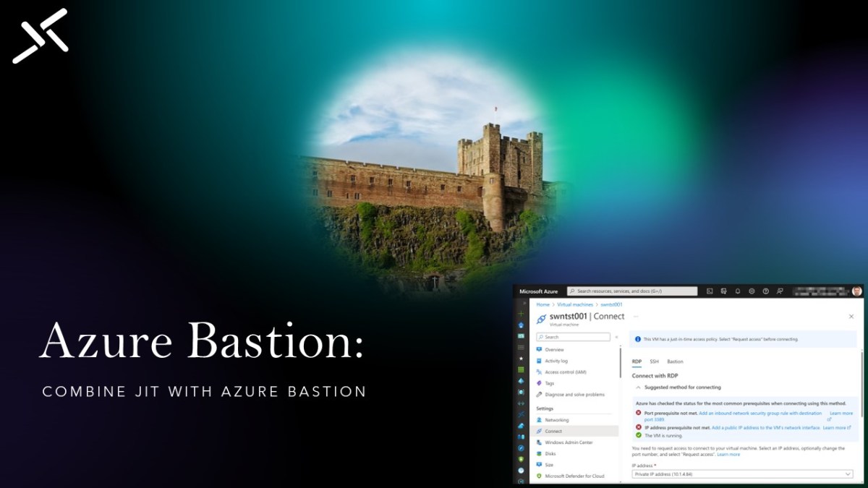This screenshot has height=488, width=868.
Task: Open the Feedback icon in the top bar
Action: tap(780, 291)
